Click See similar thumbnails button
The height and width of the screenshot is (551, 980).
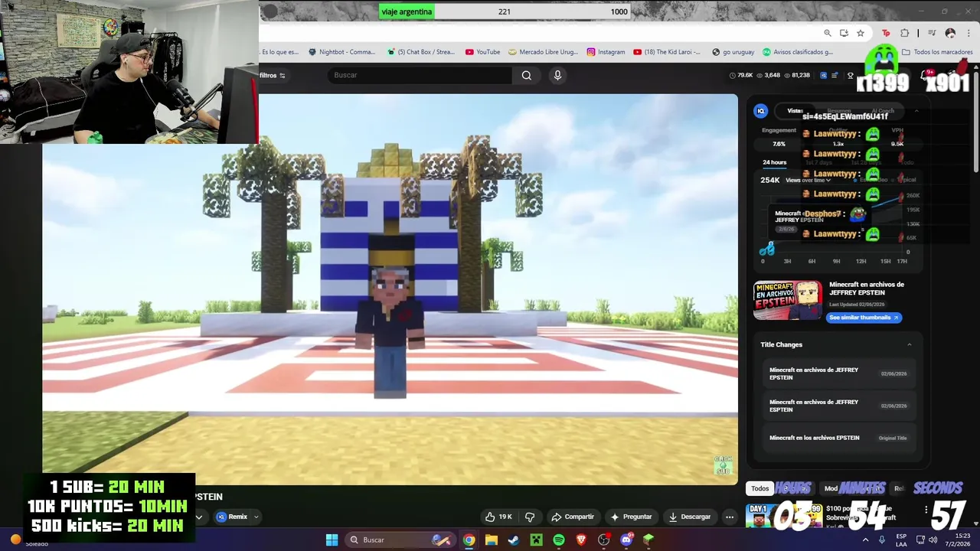pyautogui.click(x=864, y=318)
